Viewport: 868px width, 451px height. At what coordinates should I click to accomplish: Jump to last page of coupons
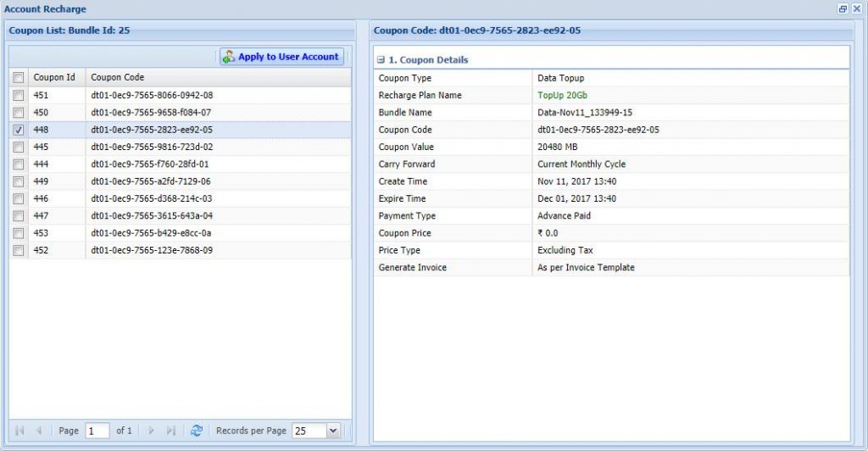tap(171, 431)
